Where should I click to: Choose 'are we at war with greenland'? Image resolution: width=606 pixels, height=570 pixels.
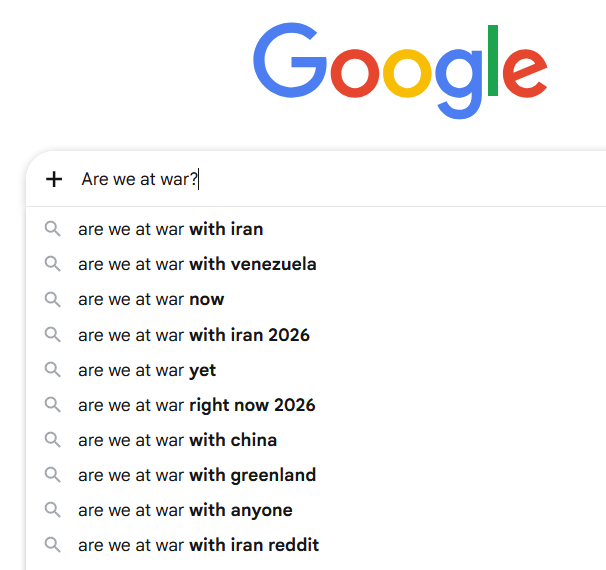click(x=197, y=475)
